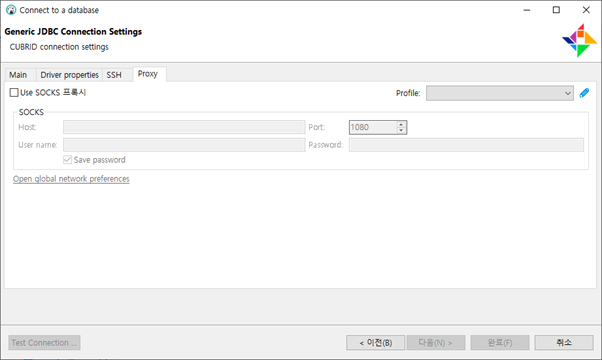Click the pencil edit profile icon
The width and height of the screenshot is (602, 360).
click(584, 93)
